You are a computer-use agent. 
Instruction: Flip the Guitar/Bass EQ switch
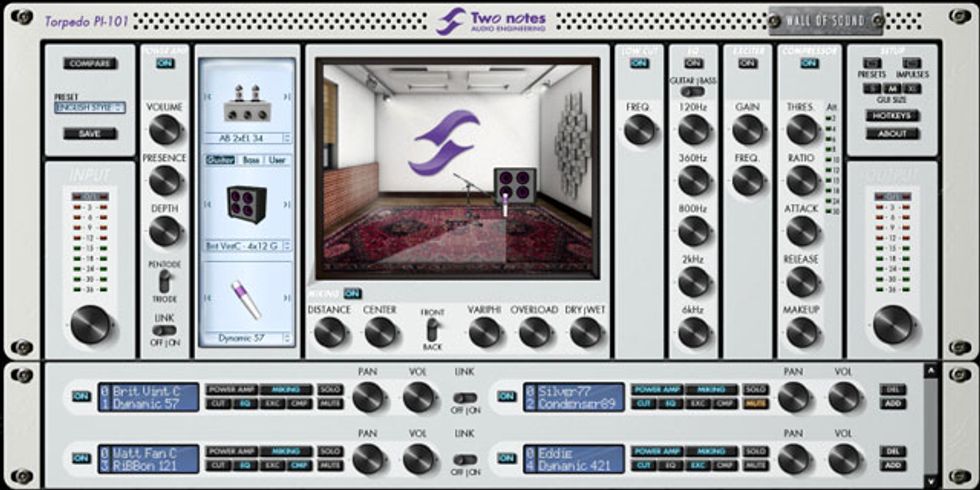click(x=692, y=91)
